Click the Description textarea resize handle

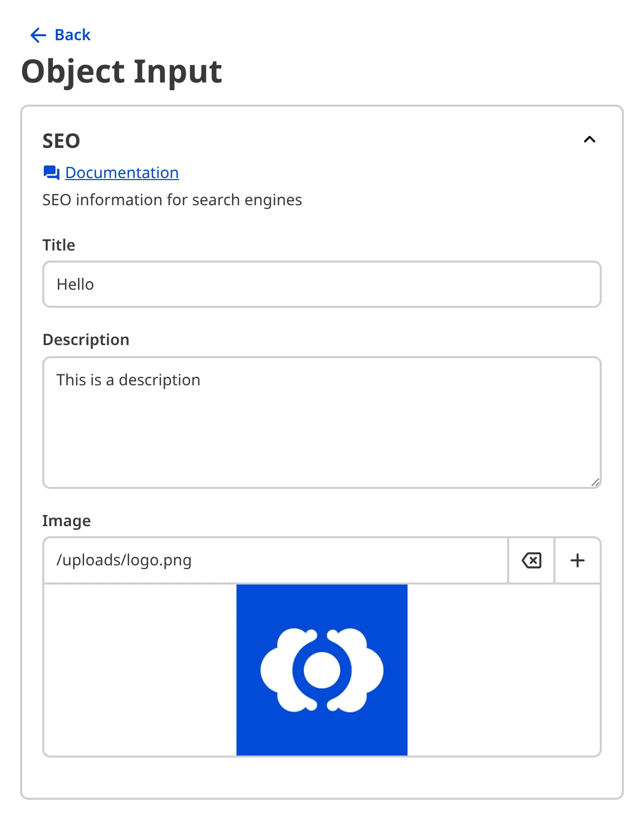(595, 482)
